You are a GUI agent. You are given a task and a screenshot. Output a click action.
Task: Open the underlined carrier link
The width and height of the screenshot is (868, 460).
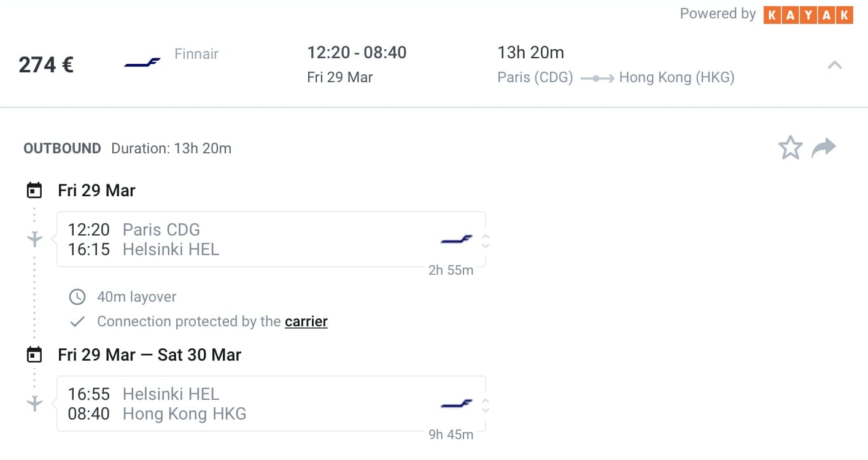point(306,321)
